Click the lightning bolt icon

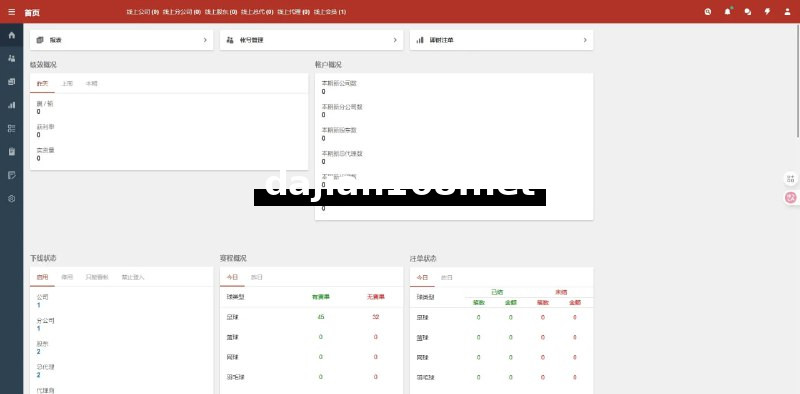tap(767, 12)
